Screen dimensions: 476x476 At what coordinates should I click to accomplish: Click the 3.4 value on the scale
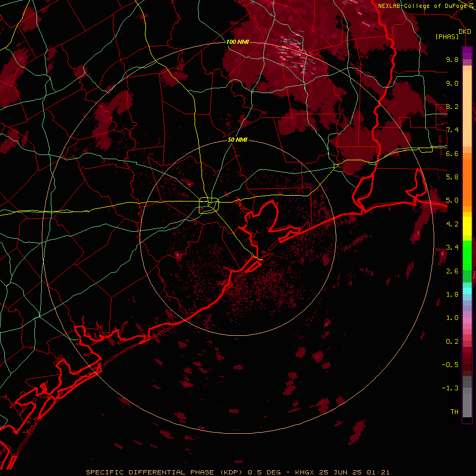pos(452,247)
